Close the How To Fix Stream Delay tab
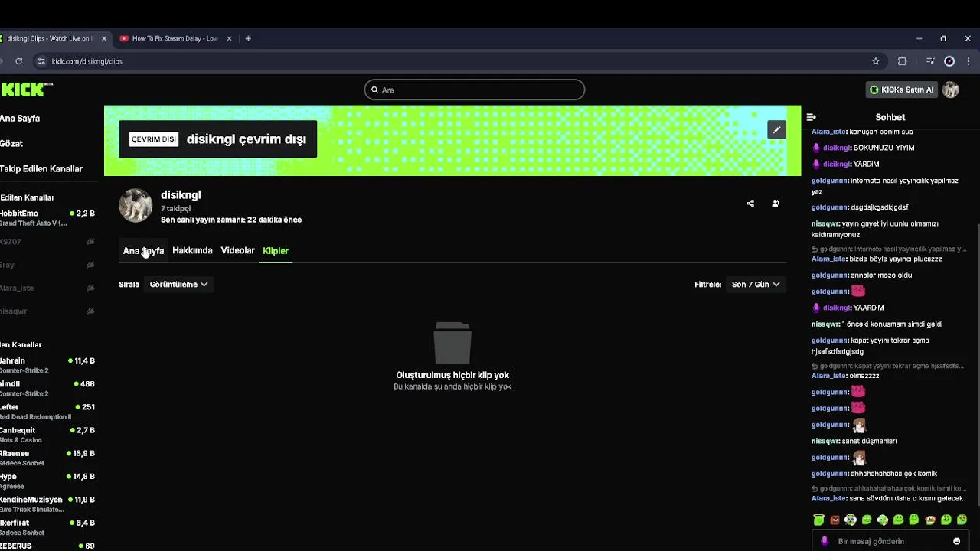Screen dimensions: 980x551 [x=229, y=38]
